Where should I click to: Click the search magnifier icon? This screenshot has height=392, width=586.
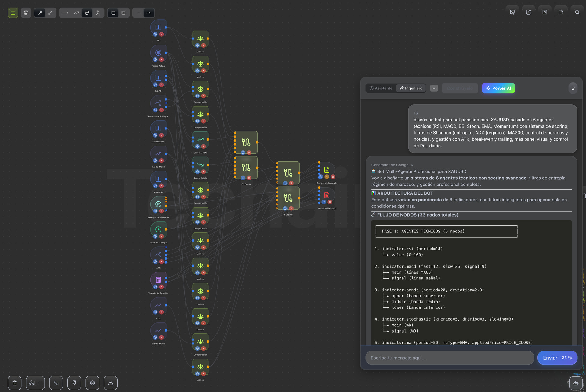click(x=577, y=12)
